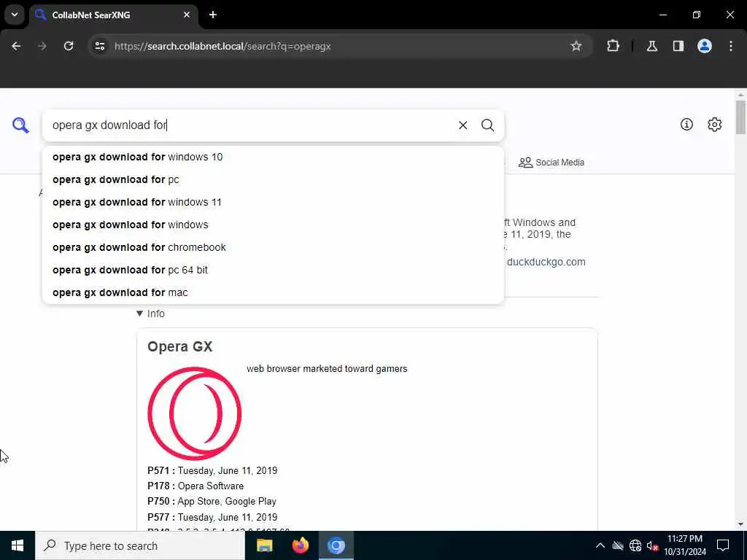This screenshot has width=747, height=560.
Task: Collapse the Info section
Action: pos(150,314)
